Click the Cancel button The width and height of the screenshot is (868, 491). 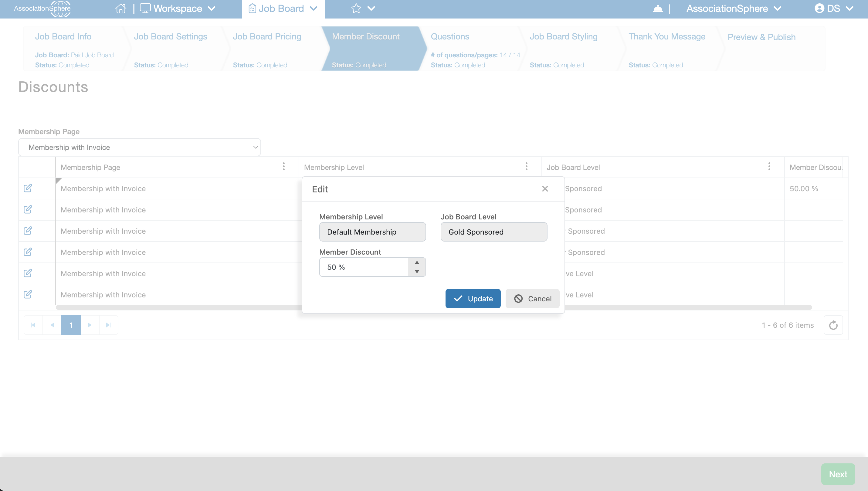(532, 298)
